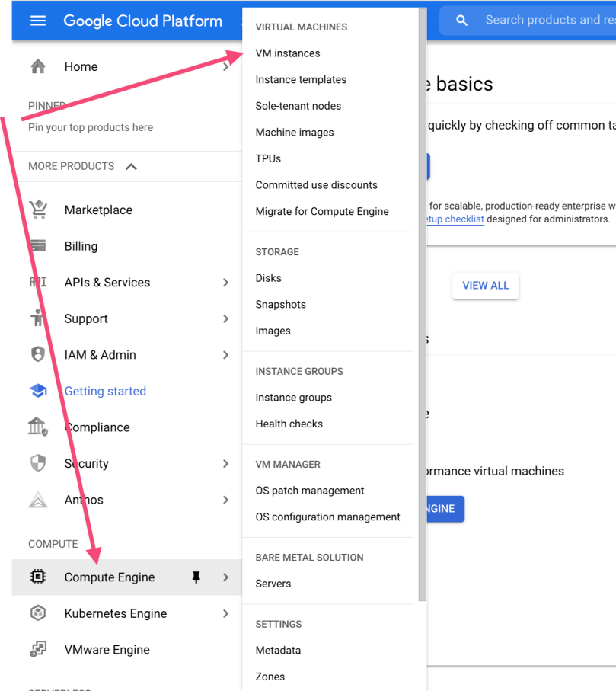Open Billing from the sidebar icon

(x=38, y=245)
